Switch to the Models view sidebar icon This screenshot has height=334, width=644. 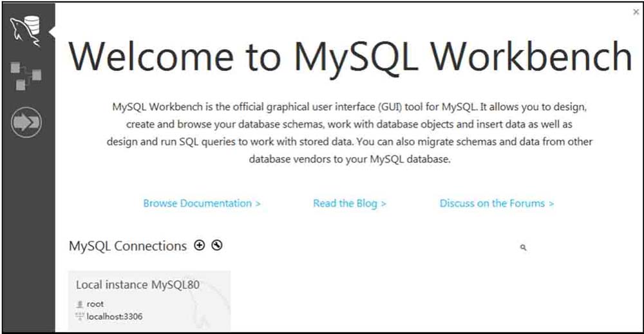point(26,75)
